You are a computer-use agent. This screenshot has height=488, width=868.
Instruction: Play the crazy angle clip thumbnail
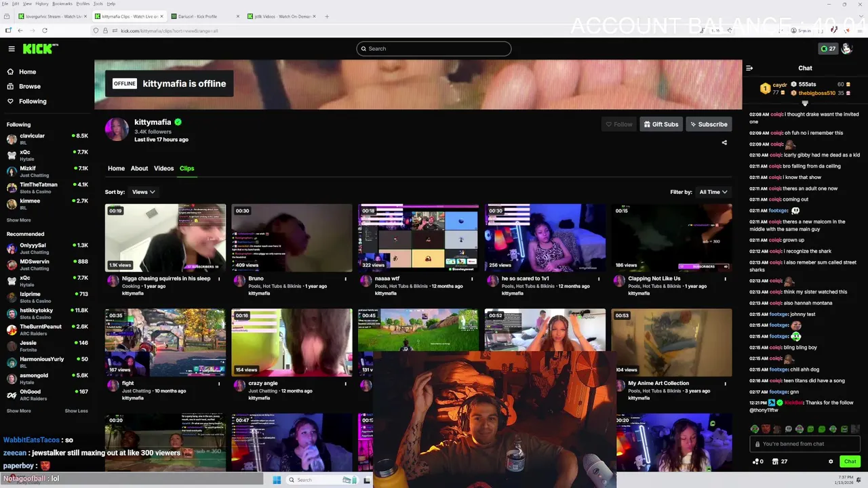[x=292, y=342]
